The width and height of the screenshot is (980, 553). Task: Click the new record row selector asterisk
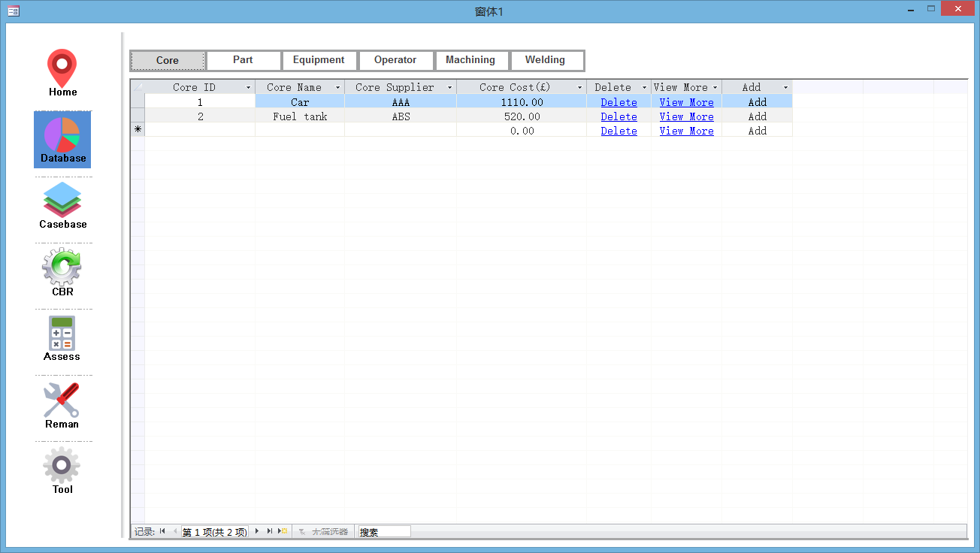click(x=138, y=131)
